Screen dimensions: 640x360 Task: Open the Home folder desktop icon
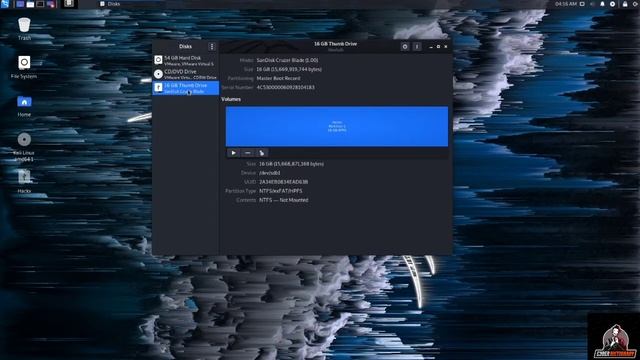(x=24, y=106)
